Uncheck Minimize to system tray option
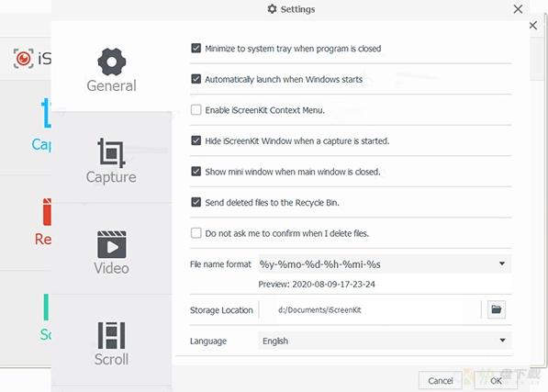Viewport: 548px width, 392px height. [196, 49]
